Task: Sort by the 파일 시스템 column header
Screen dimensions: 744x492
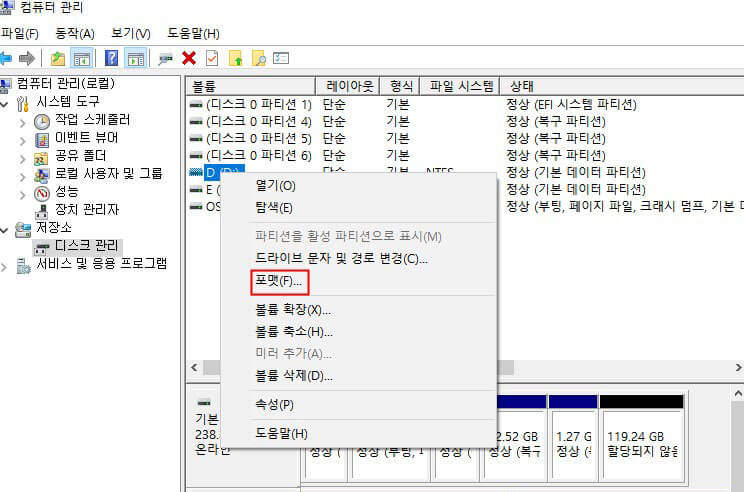Action: [x=460, y=86]
